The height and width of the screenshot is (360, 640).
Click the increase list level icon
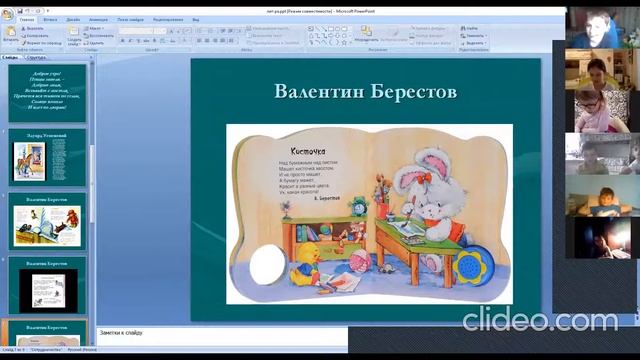pyautogui.click(x=231, y=31)
